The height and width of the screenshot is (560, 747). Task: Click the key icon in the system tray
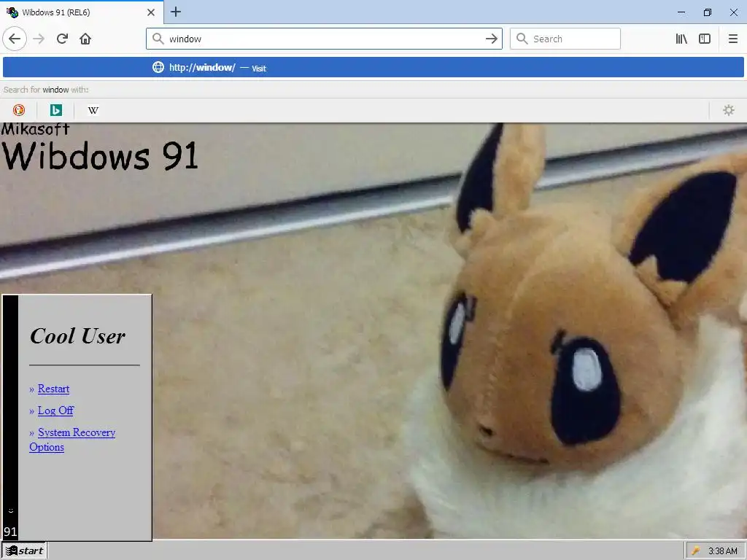[696, 551]
